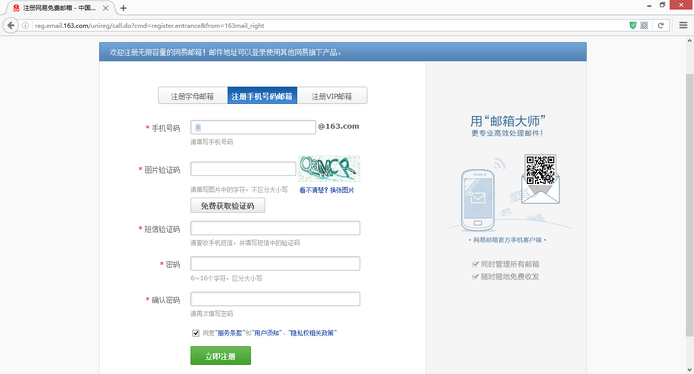Click the captcha image to refresh
Image resolution: width=694 pixels, height=374 pixels.
point(329,169)
